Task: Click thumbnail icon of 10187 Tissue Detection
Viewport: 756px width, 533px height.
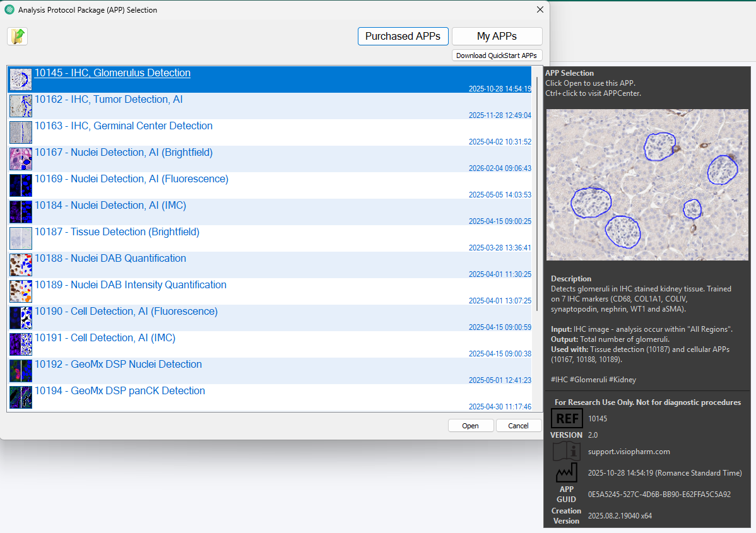Action: pos(21,238)
